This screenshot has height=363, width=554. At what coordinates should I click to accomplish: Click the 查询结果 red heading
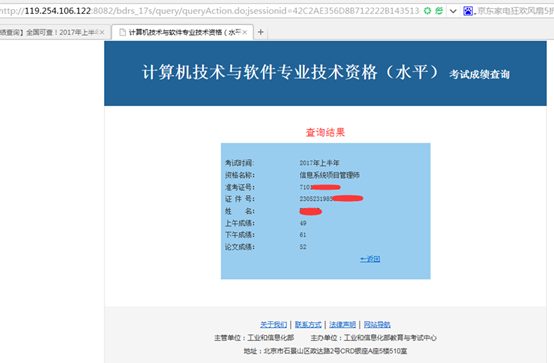click(325, 133)
